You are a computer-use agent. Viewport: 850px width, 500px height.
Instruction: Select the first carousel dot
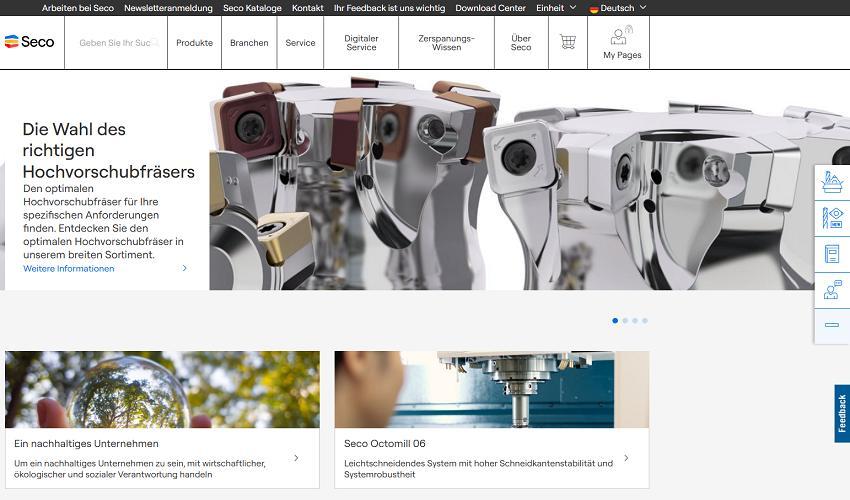[x=615, y=320]
